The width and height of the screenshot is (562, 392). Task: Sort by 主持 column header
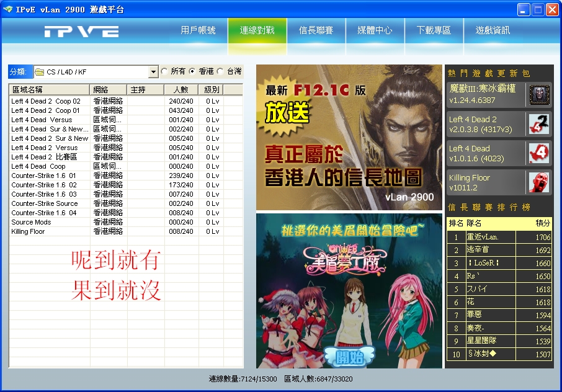pyautogui.click(x=146, y=89)
